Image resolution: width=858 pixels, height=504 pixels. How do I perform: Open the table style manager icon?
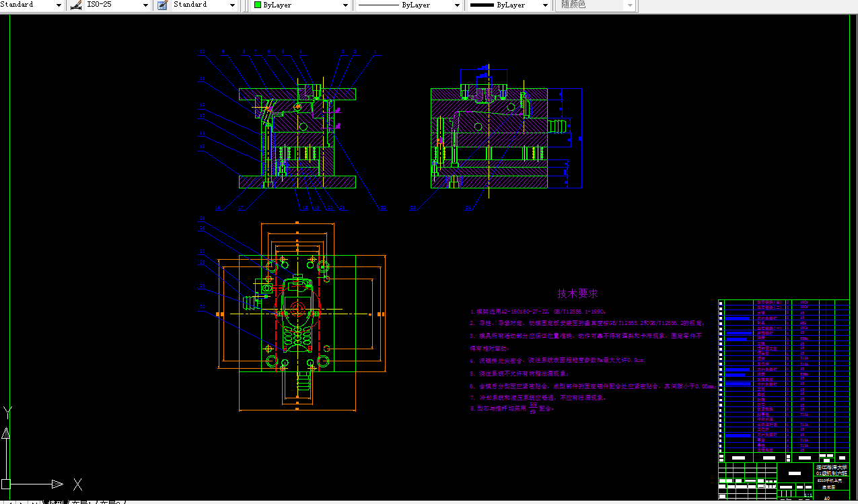tap(162, 5)
